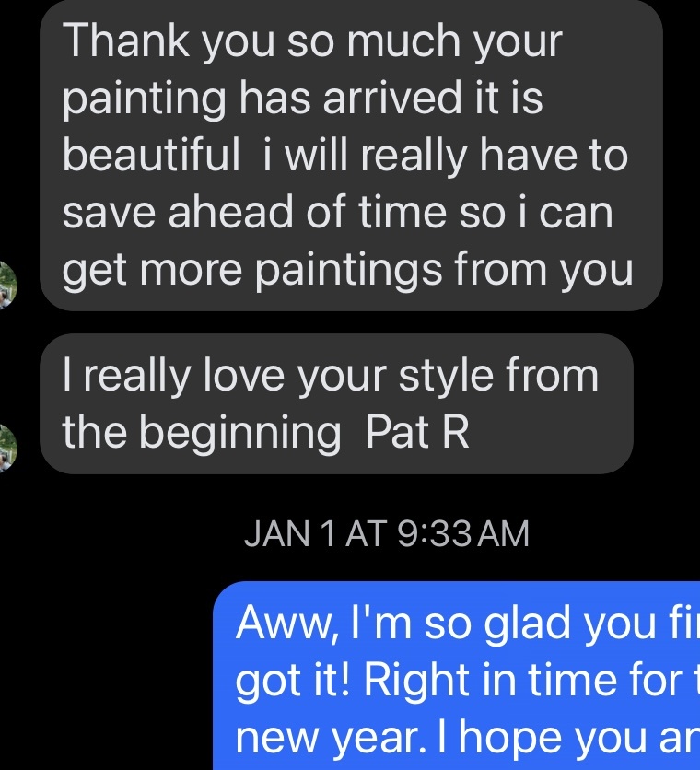Select the "Thank you so much" message bubble
The width and height of the screenshot is (700, 770).
[x=350, y=155]
